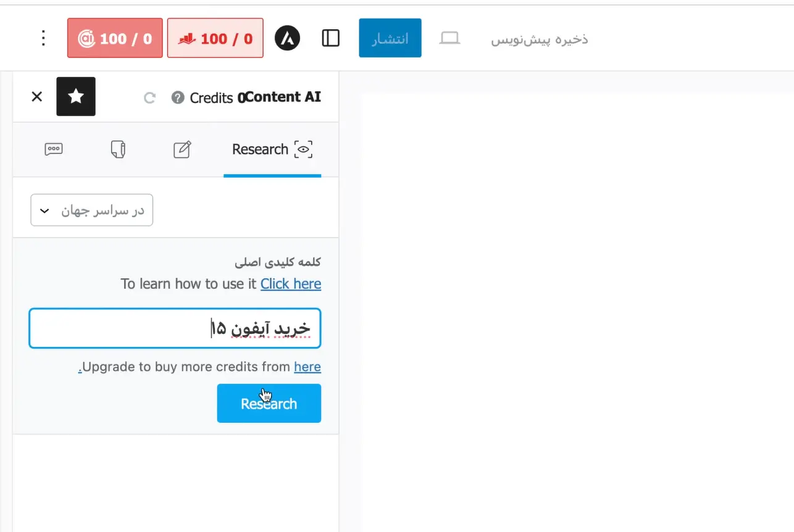
Task: Click the black star icon in Content AI
Action: pos(75,96)
